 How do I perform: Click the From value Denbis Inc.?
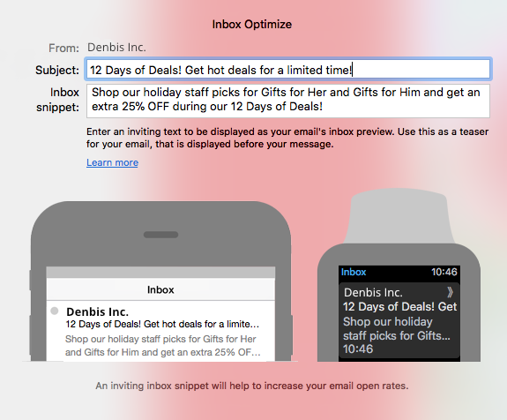click(x=116, y=48)
